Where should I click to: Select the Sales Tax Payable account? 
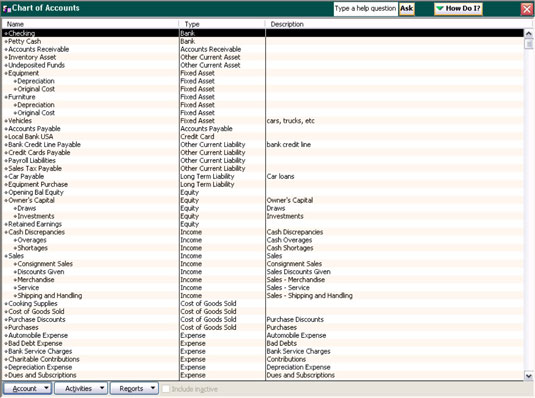(x=35, y=168)
